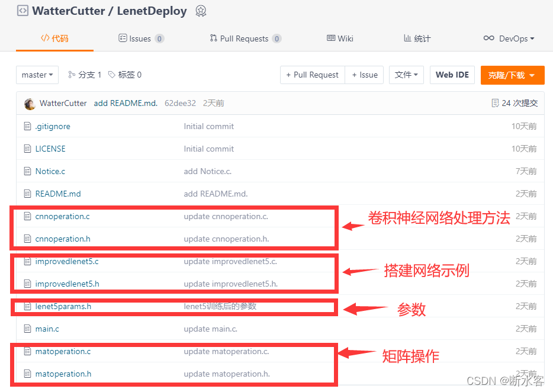The image size is (553, 392).
Task: Click the add Notice.c. commit message
Action: coord(207,172)
